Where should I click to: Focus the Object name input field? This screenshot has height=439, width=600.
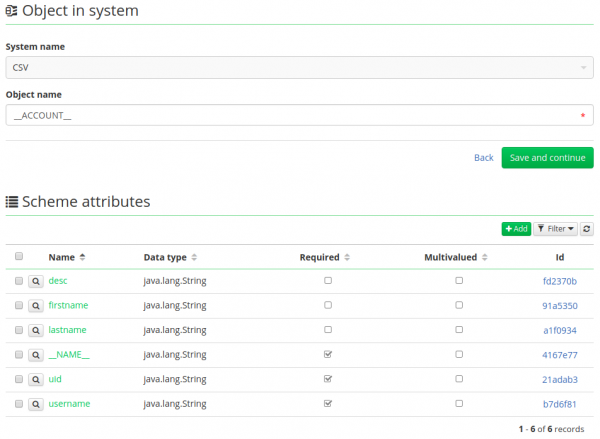pyautogui.click(x=299, y=115)
